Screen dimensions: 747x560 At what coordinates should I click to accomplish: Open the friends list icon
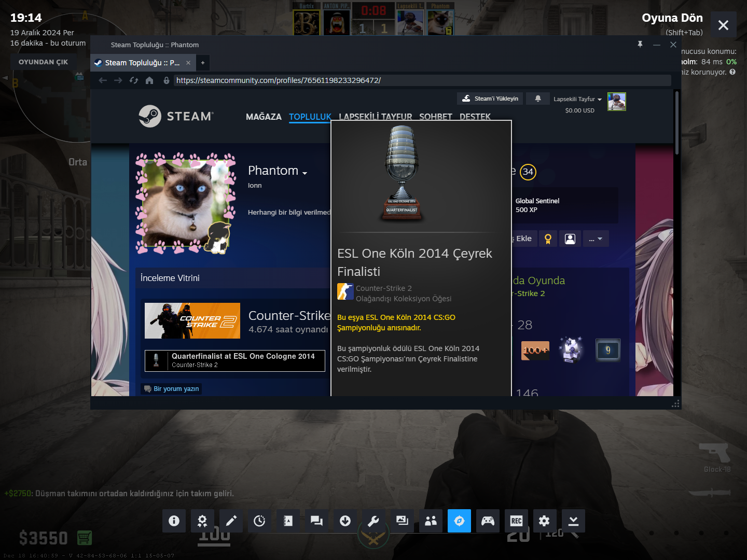pos(431,521)
